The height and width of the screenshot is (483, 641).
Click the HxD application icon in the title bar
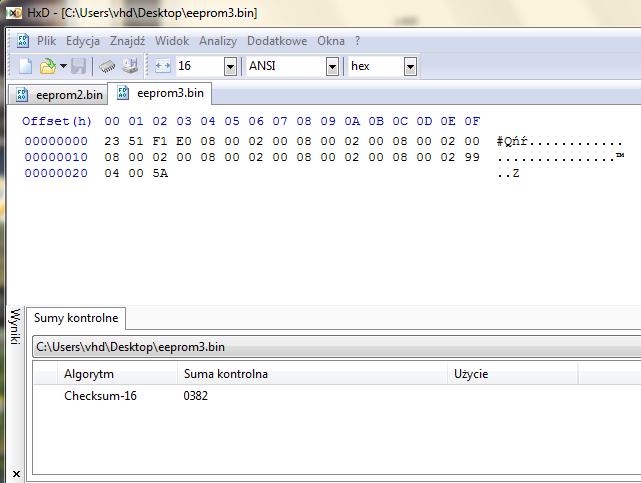[14, 13]
